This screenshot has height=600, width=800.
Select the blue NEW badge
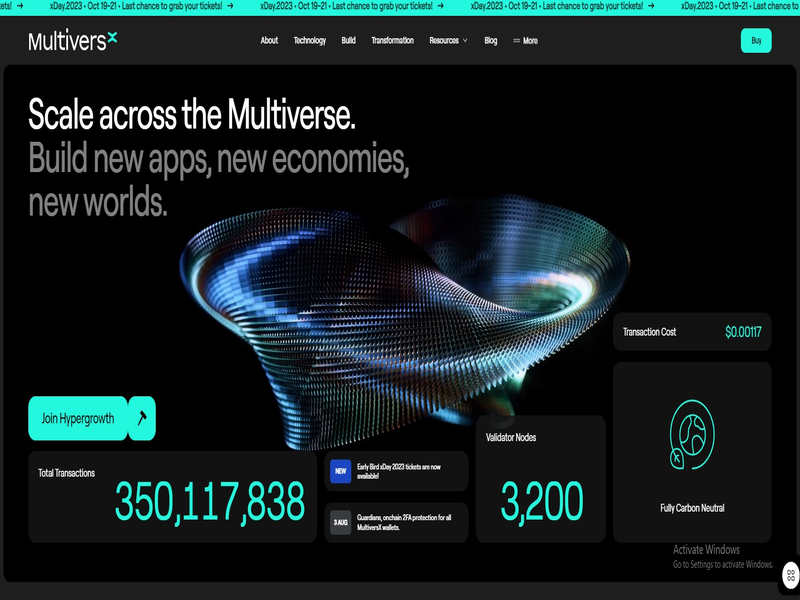click(x=340, y=471)
